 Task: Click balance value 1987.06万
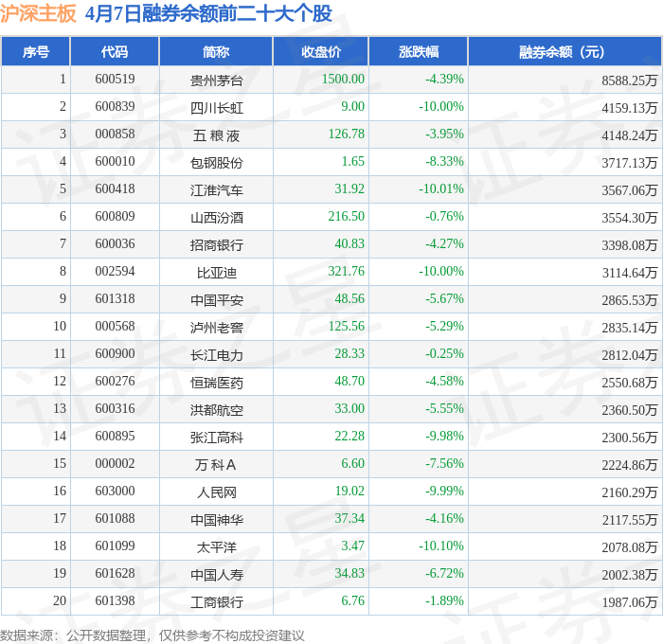[630, 602]
